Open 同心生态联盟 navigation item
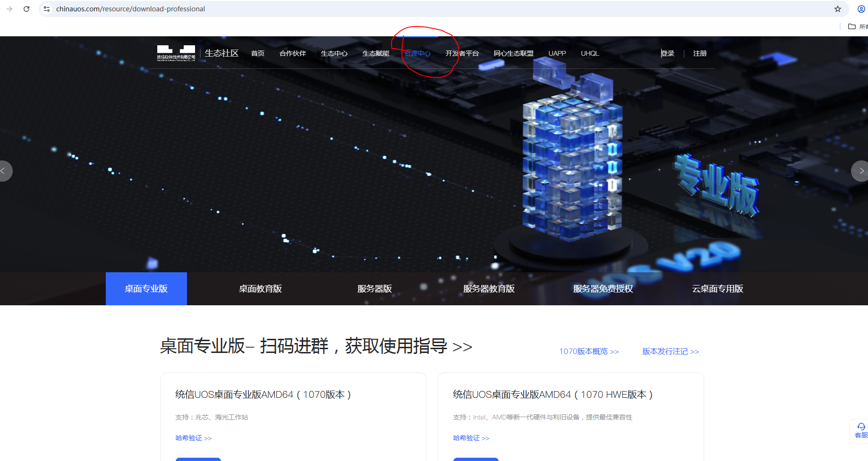The width and height of the screenshot is (868, 461). pos(514,53)
